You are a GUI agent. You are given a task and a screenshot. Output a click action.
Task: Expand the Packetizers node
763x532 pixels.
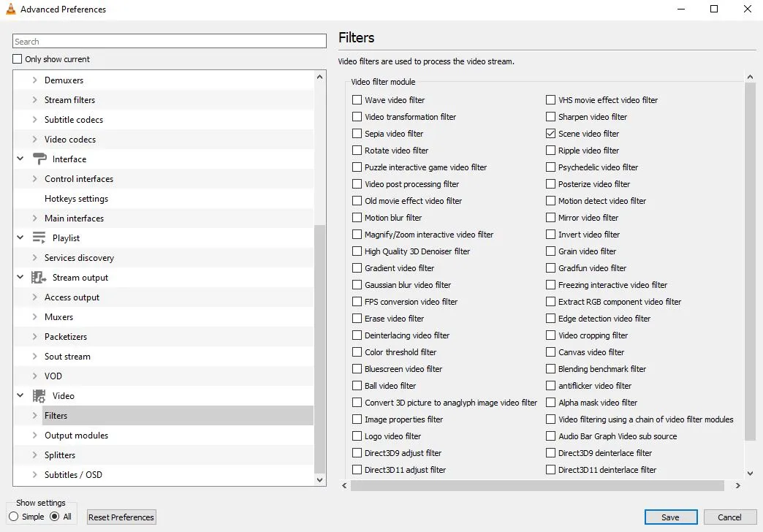34,336
